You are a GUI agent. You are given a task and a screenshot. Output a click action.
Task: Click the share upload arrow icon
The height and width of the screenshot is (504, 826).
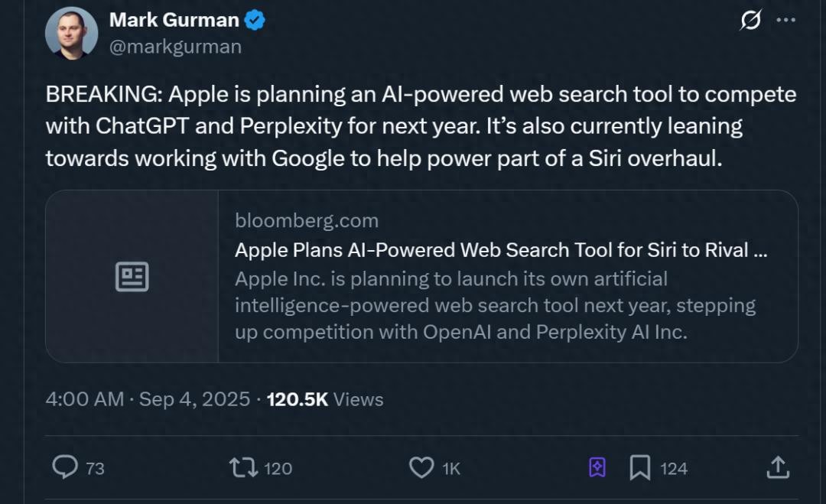777,467
